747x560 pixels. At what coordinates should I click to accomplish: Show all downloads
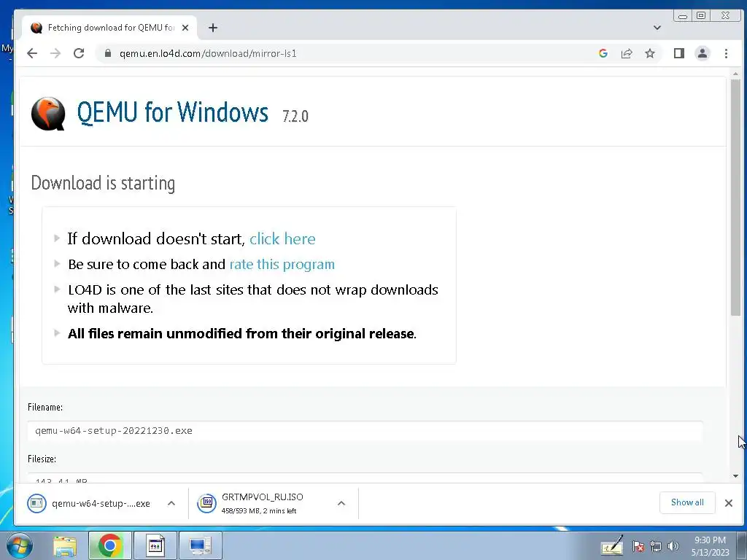(x=687, y=502)
